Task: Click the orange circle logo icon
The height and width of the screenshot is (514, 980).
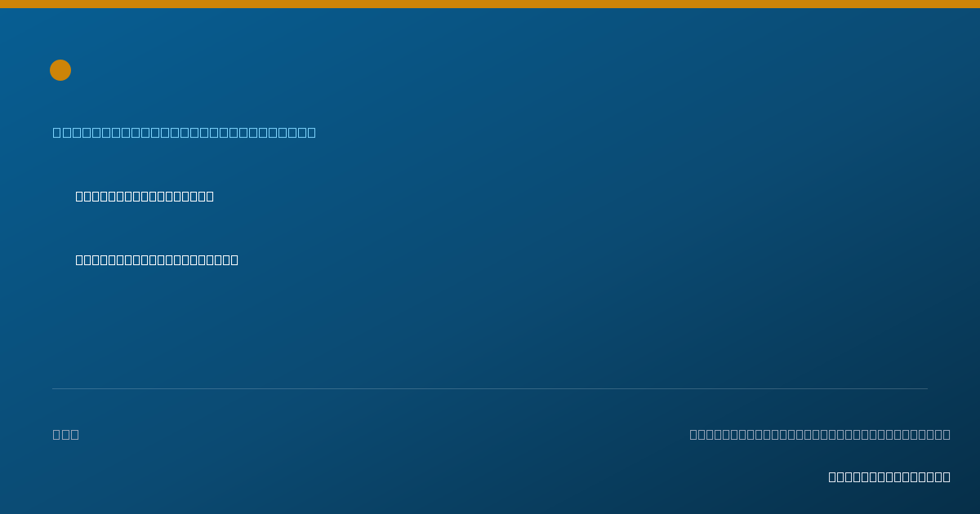Action: point(60,70)
